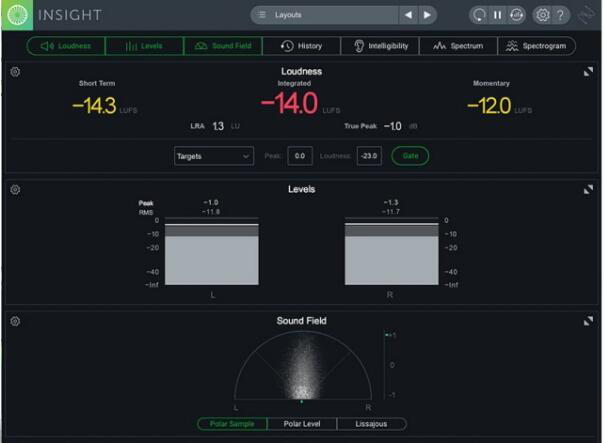Open Loudness panel settings gear

tap(15, 72)
